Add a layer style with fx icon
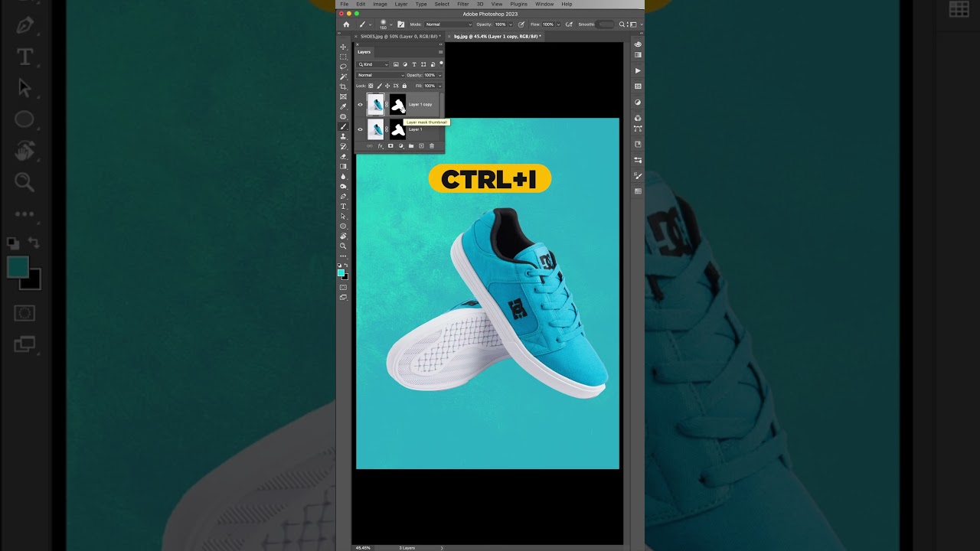 tap(381, 146)
